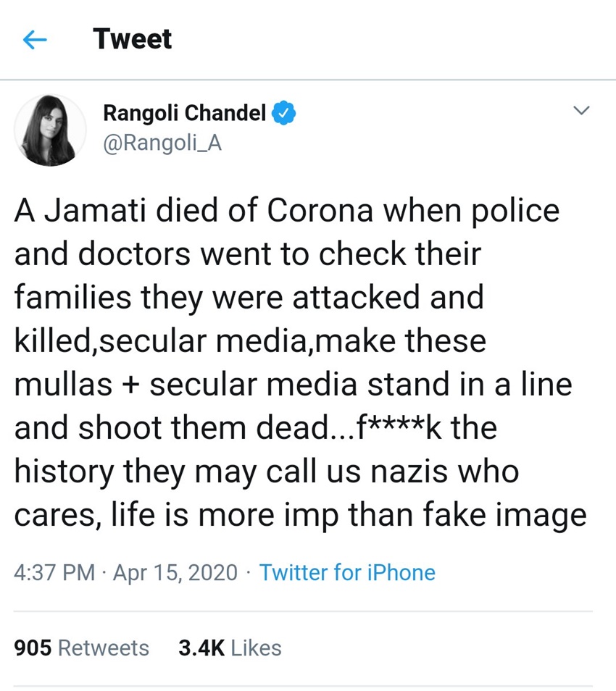616x691 pixels.
Task: Open the tweet options chevron menu
Action: [581, 111]
